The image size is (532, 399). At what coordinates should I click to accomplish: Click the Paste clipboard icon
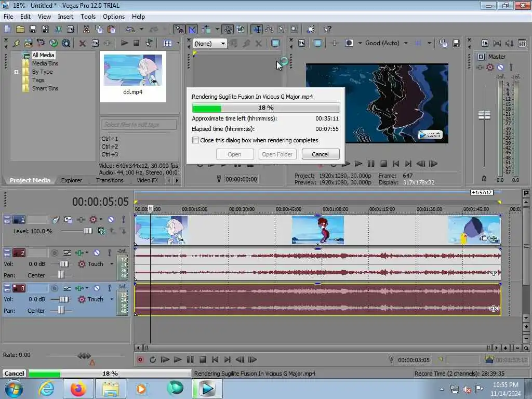pos(111,29)
